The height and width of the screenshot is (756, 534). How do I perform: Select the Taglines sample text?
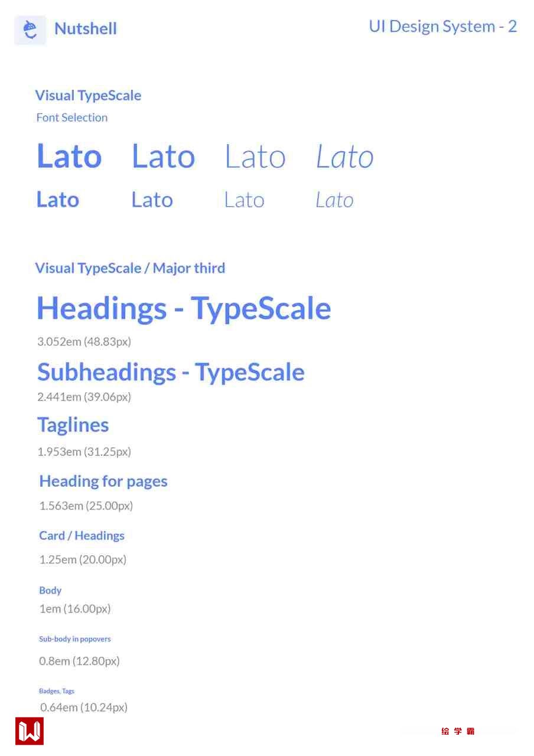73,425
